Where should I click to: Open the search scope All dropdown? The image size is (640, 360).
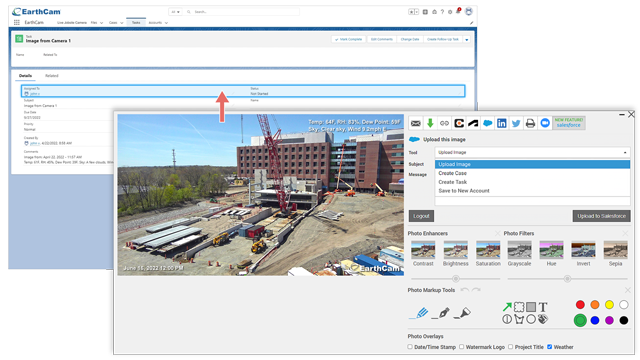tap(176, 12)
